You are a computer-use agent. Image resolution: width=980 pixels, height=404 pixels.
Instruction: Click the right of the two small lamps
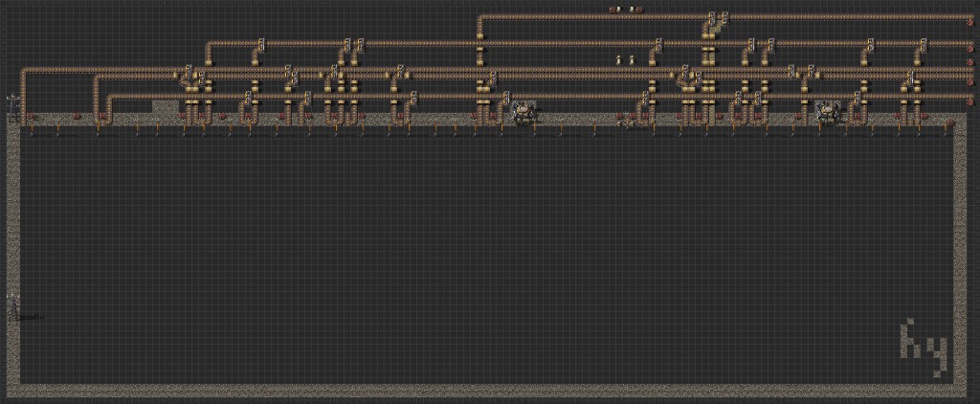point(632,59)
